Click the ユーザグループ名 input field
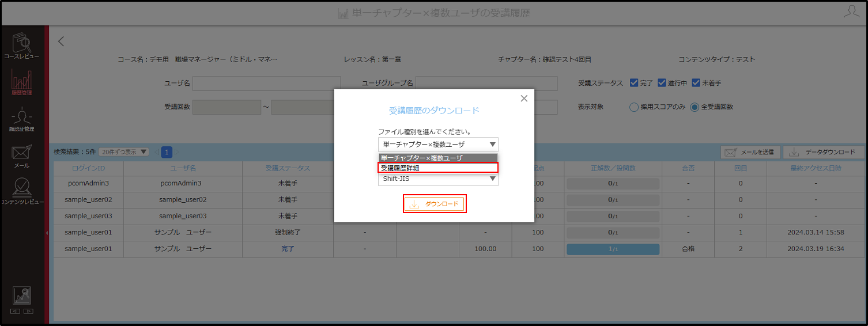The height and width of the screenshot is (326, 868). (486, 84)
